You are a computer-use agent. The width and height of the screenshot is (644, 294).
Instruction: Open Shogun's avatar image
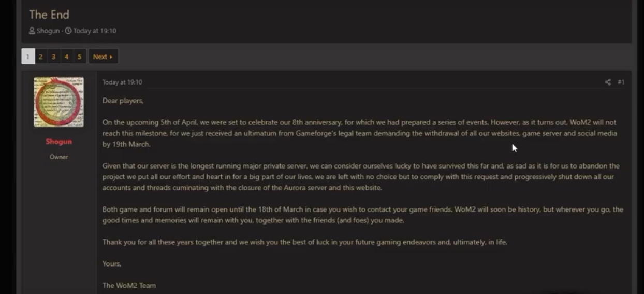point(58,102)
